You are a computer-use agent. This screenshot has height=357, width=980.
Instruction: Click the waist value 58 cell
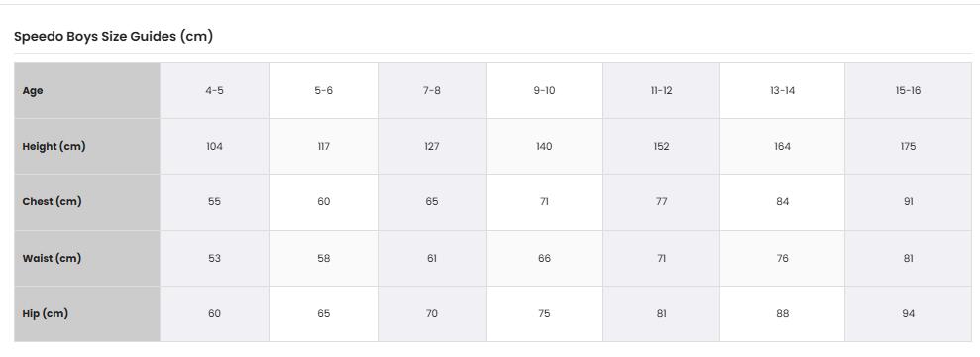323,258
